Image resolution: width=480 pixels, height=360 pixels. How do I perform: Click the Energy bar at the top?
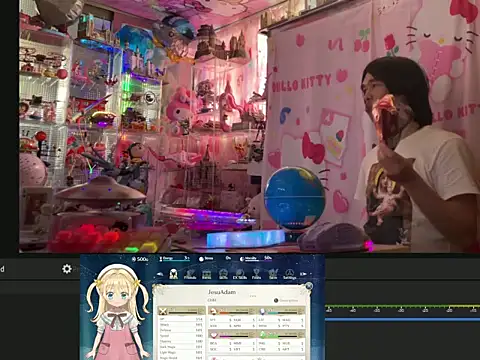pos(175,259)
